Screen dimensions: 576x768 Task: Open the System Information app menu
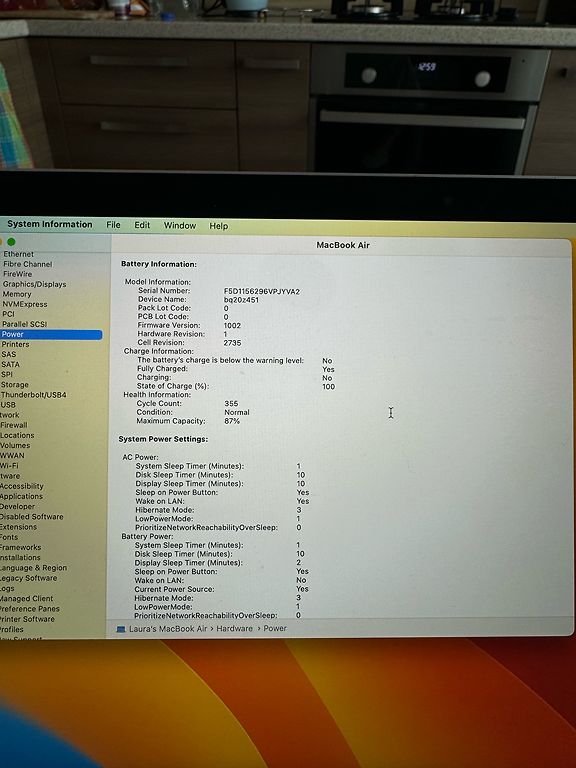tap(49, 224)
